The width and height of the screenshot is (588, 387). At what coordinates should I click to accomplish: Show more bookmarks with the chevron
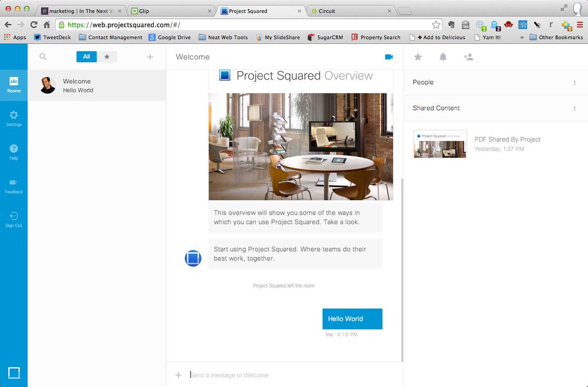point(521,37)
